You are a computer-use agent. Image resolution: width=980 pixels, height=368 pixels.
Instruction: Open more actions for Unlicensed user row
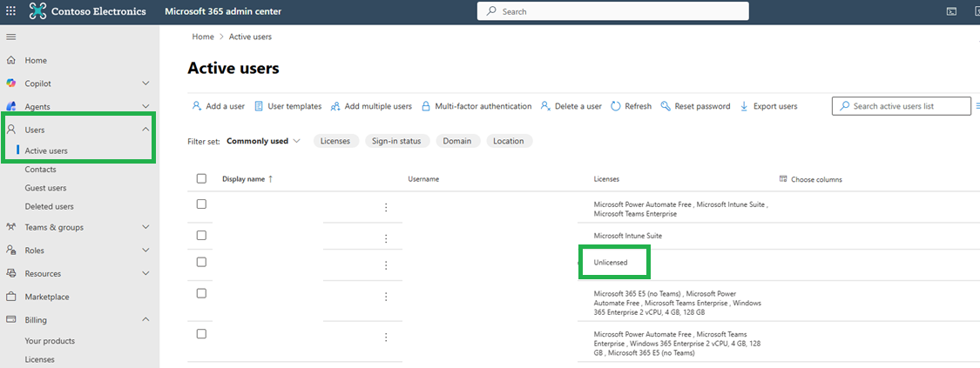click(x=386, y=265)
